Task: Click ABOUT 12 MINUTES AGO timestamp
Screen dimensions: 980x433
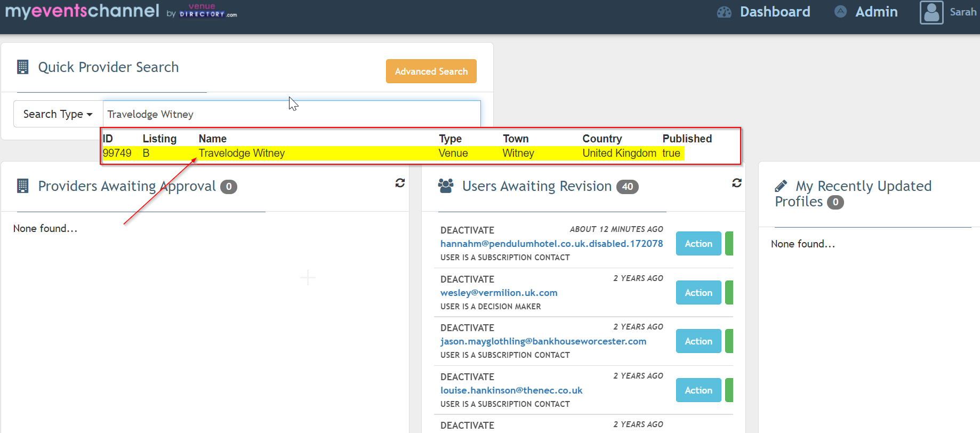Action: [x=616, y=229]
